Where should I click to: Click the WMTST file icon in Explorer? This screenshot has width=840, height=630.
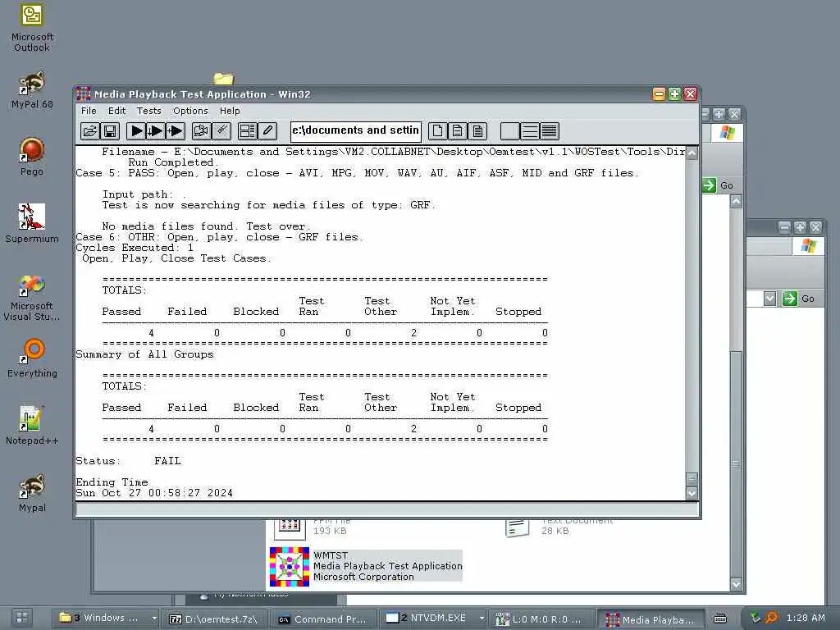point(290,567)
